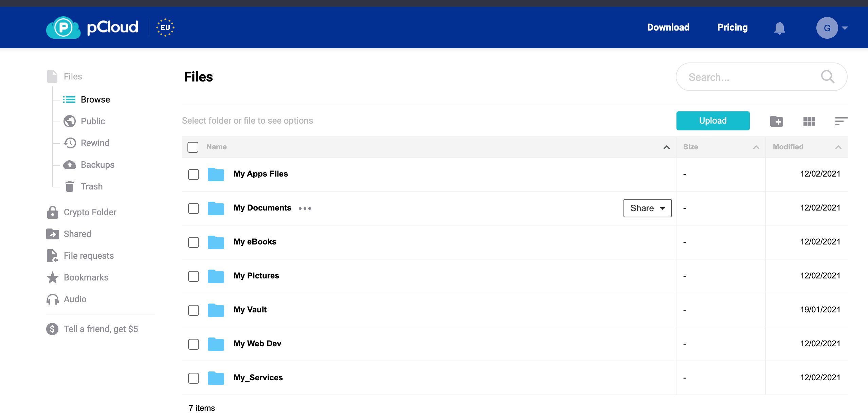Open notifications bell

(x=779, y=28)
